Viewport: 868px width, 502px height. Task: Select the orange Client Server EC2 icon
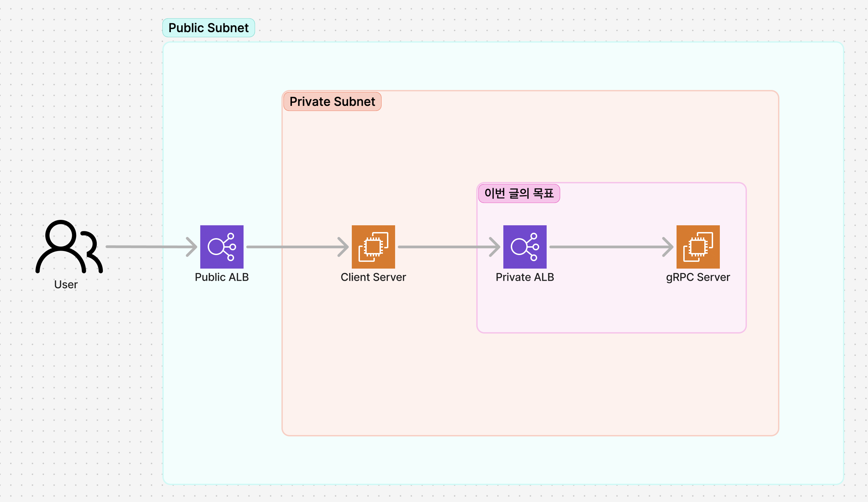click(x=373, y=247)
